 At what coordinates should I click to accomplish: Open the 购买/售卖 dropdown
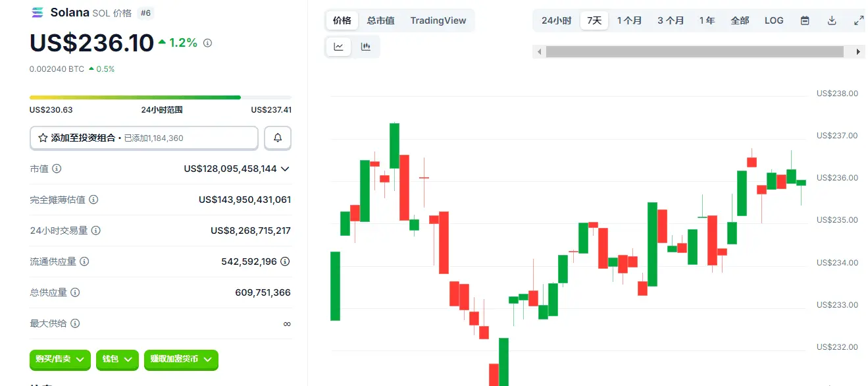(x=60, y=360)
